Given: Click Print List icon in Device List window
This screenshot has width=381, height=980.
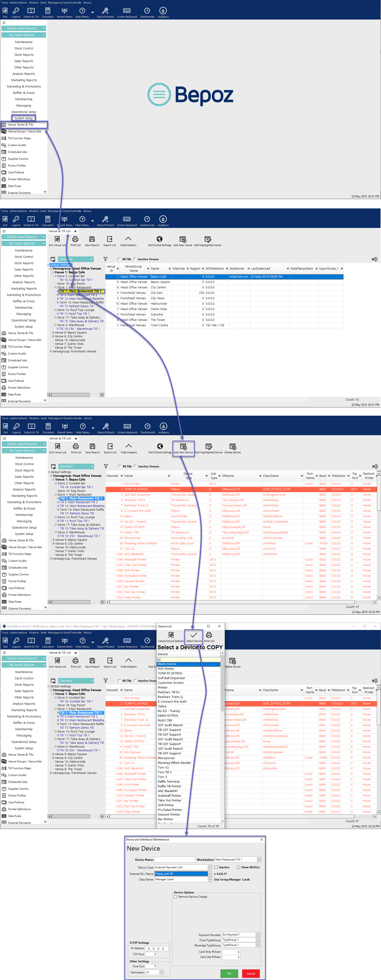Looking at the screenshot, I should (x=209, y=635).
